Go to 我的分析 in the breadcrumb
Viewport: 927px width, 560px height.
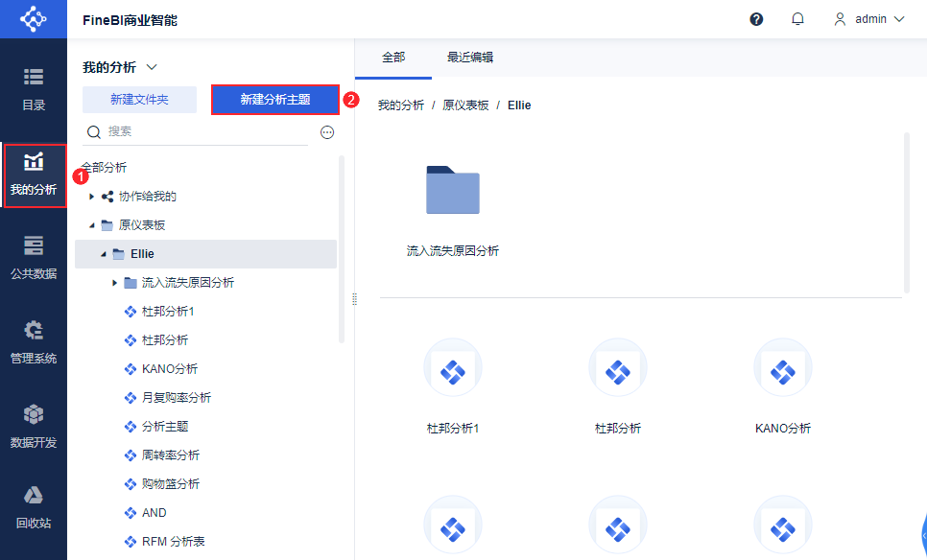click(x=401, y=105)
